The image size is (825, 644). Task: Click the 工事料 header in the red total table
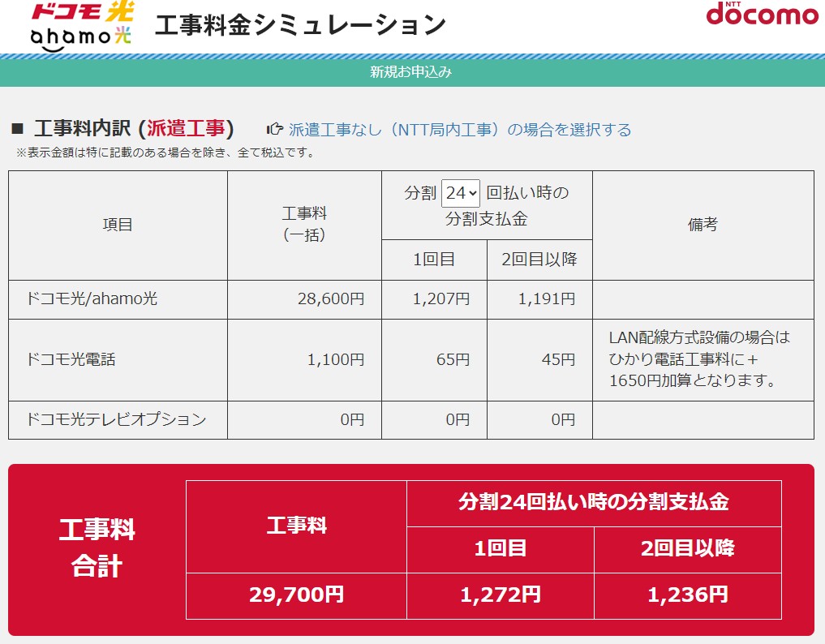(297, 525)
